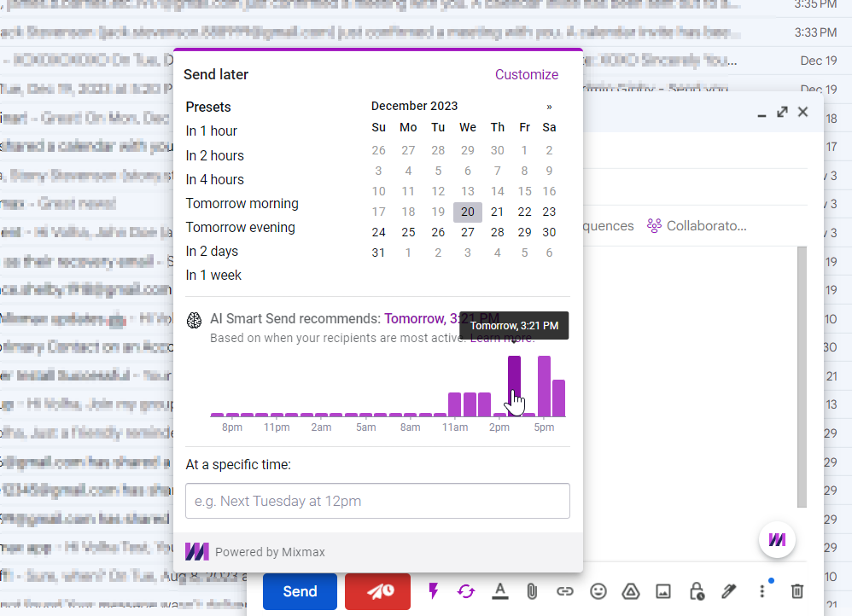Open more send options menu
This screenshot has height=616, width=852.
pos(762,590)
